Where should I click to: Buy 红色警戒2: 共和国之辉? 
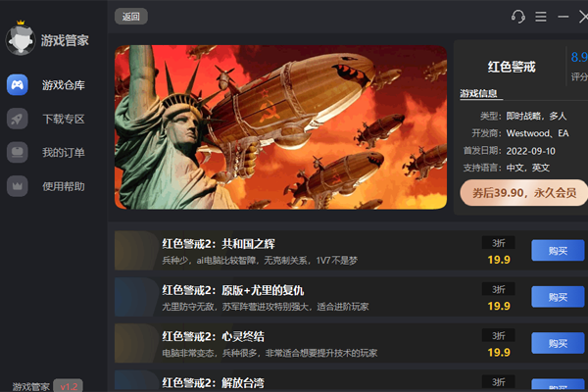(558, 251)
